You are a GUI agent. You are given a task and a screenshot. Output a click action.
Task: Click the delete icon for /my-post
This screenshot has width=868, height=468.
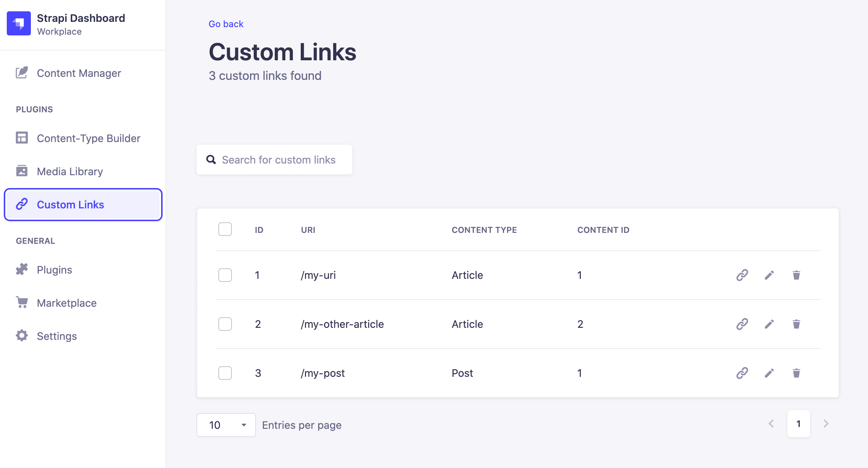tap(796, 372)
